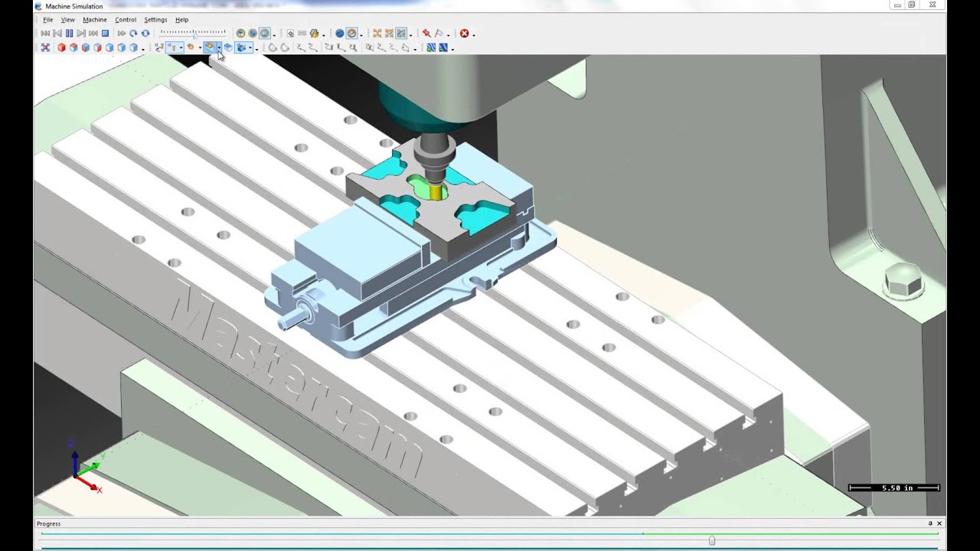Click the yellow cutting tool in viewport
This screenshot has height=551, width=980.
(x=437, y=192)
